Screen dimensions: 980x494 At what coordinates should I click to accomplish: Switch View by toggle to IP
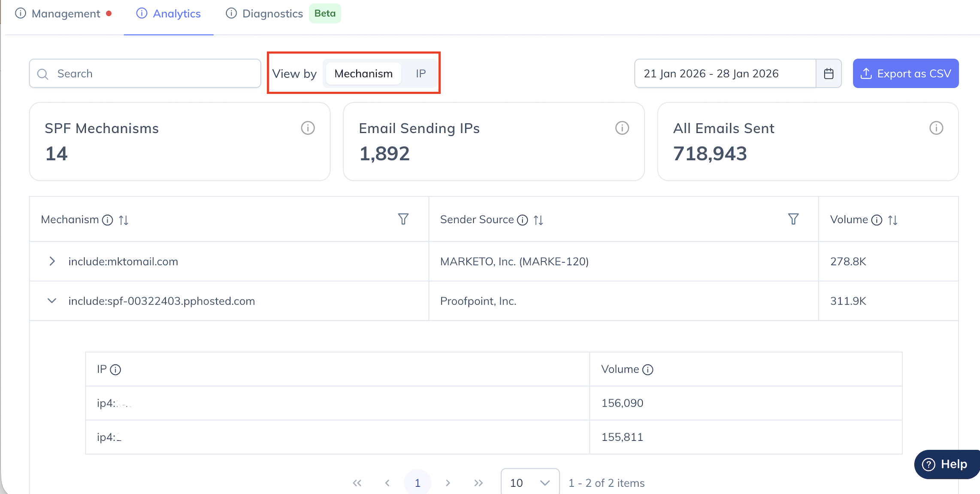[x=420, y=74]
